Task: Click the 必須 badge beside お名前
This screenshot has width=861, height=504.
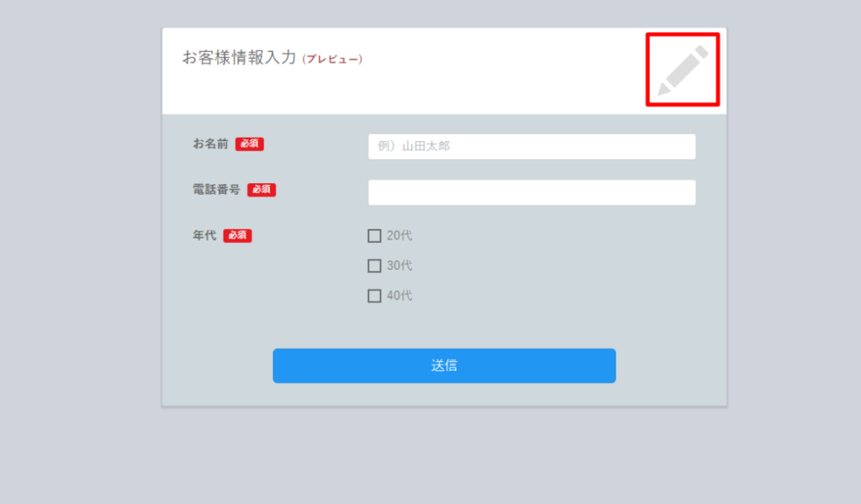Action: [x=250, y=144]
